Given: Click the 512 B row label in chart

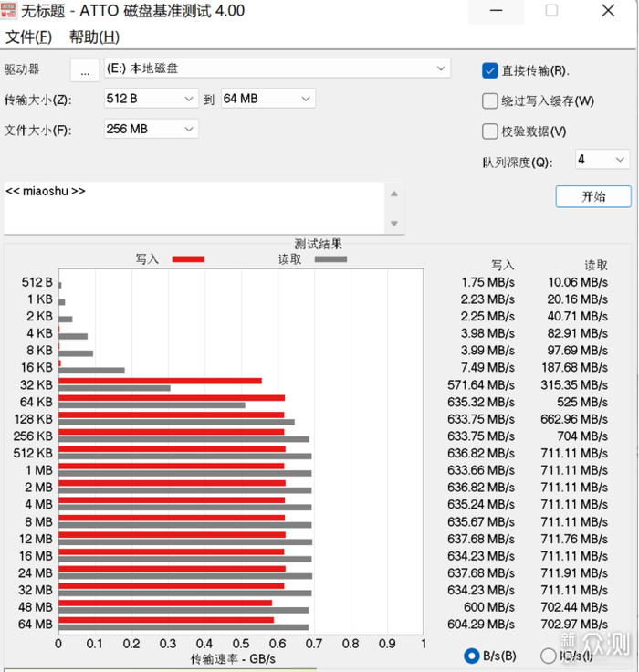Looking at the screenshot, I should pyautogui.click(x=37, y=282).
